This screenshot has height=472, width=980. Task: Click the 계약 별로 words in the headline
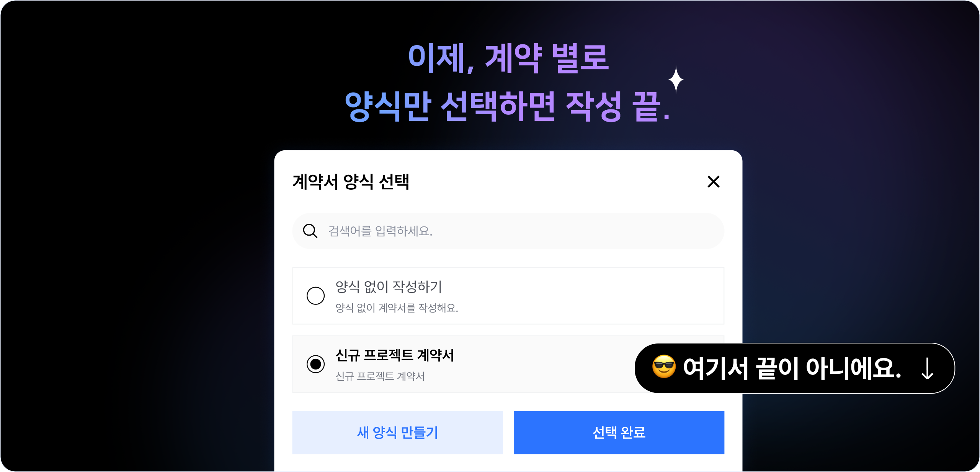[547, 59]
